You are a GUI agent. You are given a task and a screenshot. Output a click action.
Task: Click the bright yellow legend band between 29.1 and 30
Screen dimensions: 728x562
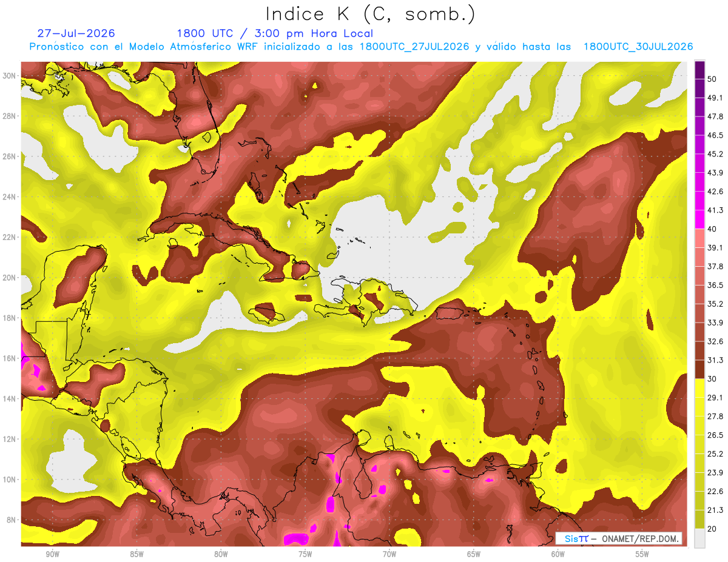click(x=699, y=389)
